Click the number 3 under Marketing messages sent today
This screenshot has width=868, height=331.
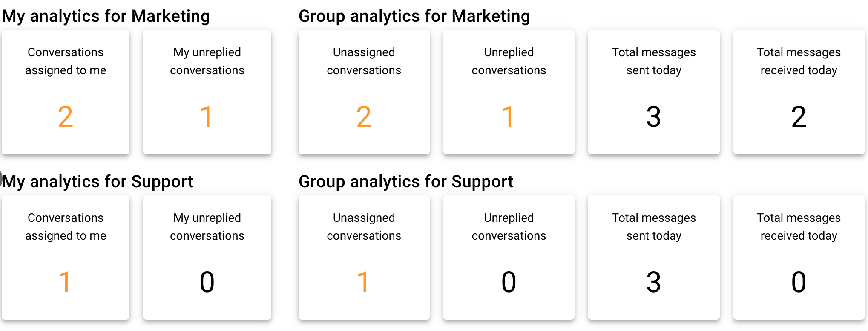654,116
